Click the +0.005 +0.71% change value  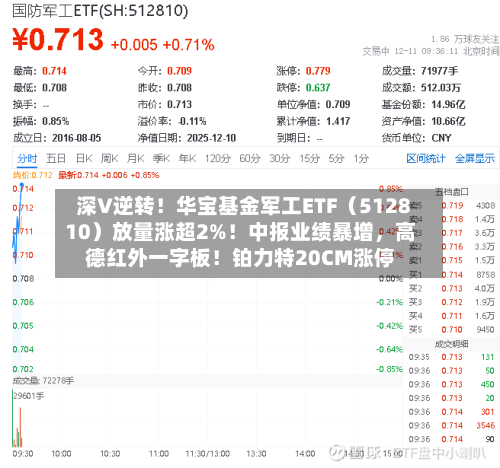(162, 45)
